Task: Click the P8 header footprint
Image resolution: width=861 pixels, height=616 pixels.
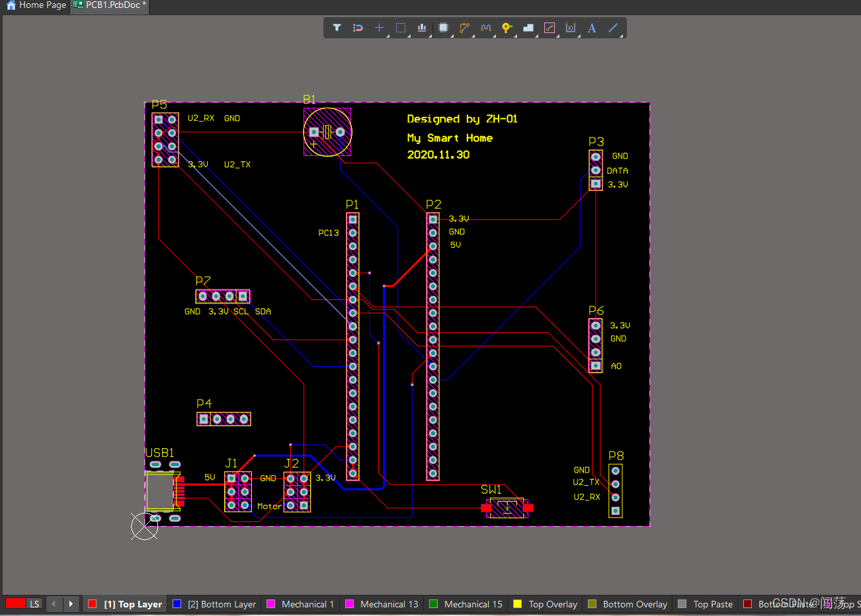Action: [x=615, y=490]
